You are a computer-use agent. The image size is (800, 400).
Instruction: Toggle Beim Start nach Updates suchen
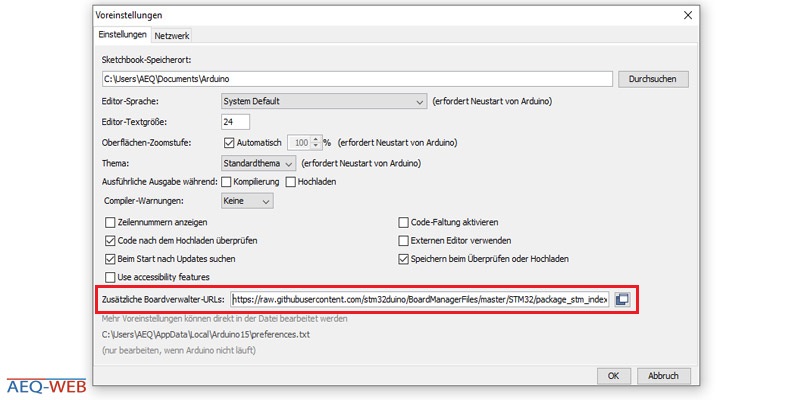110,259
